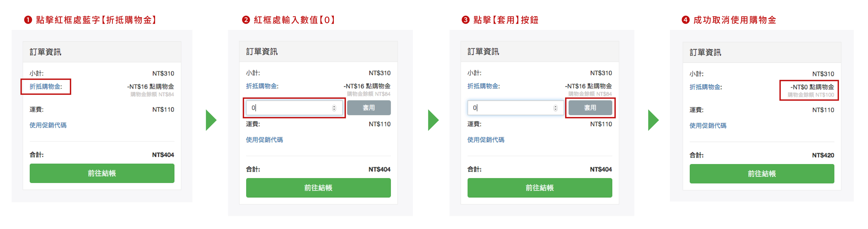Click 使用促銷代碼 link in step 3 panel
868x229 pixels.
[x=486, y=140]
